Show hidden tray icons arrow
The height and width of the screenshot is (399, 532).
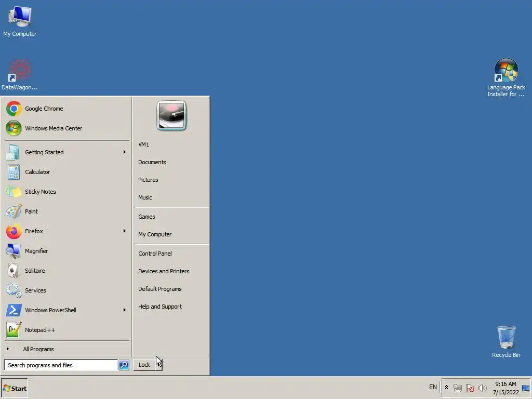point(446,388)
